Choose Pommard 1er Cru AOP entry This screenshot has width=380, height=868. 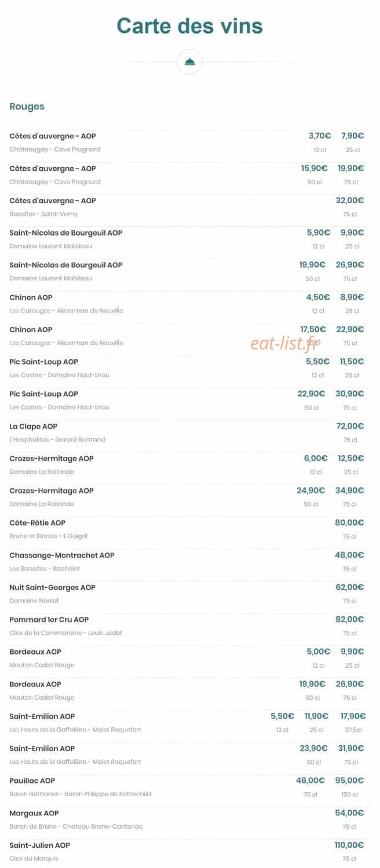coord(189,626)
